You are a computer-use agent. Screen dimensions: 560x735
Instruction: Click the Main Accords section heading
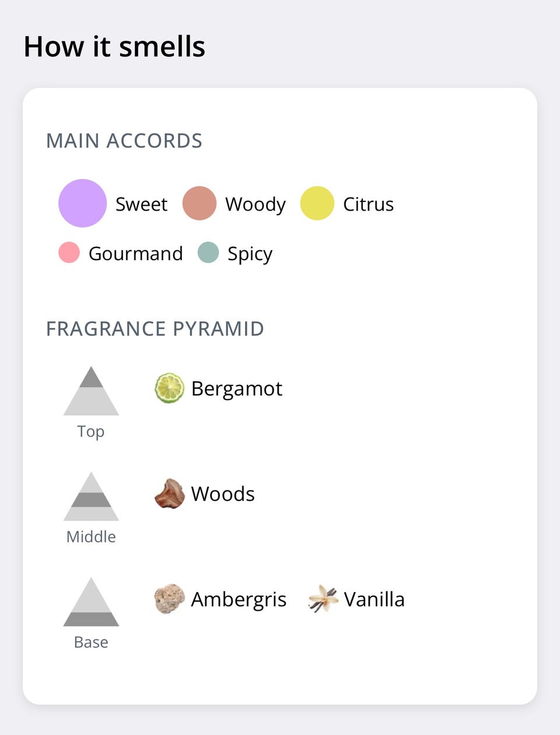click(x=124, y=141)
